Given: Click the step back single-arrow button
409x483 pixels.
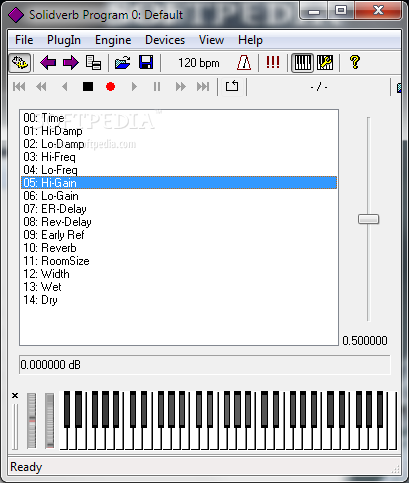Looking at the screenshot, I should (x=65, y=87).
